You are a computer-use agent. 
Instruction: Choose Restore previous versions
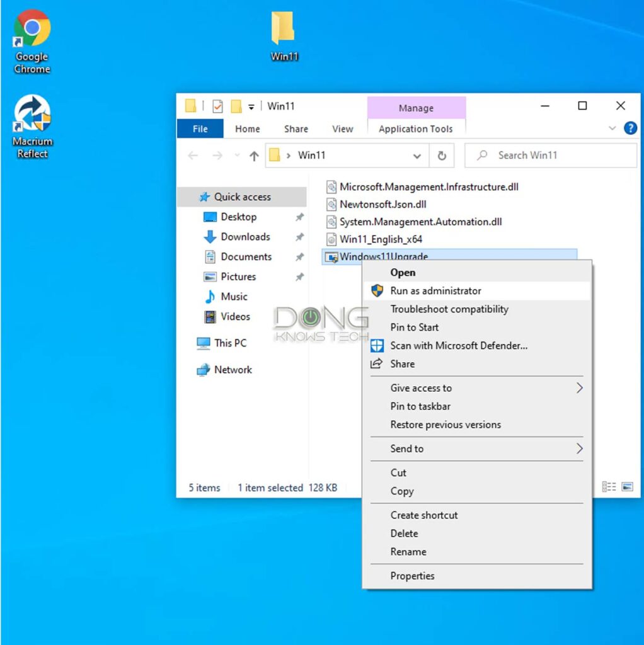pos(477,425)
